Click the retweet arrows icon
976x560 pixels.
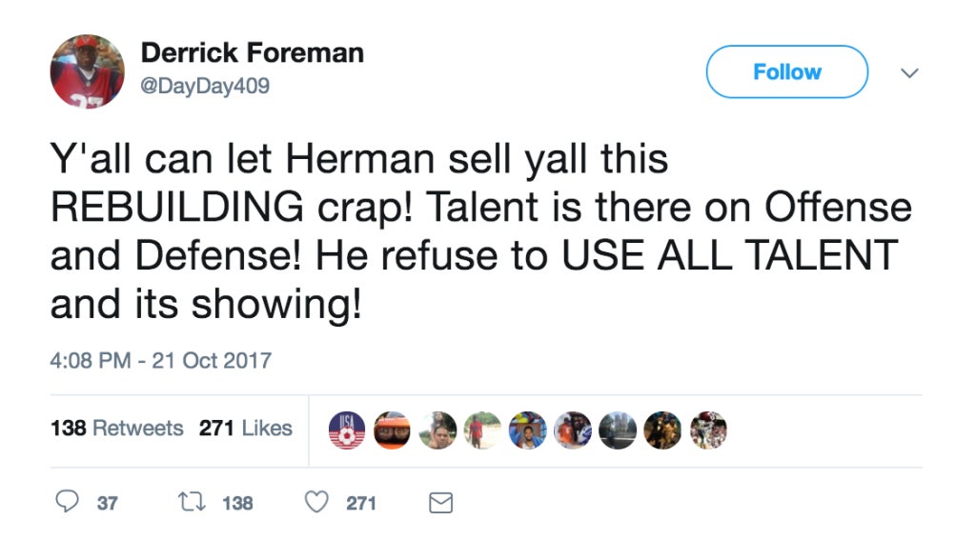(192, 502)
